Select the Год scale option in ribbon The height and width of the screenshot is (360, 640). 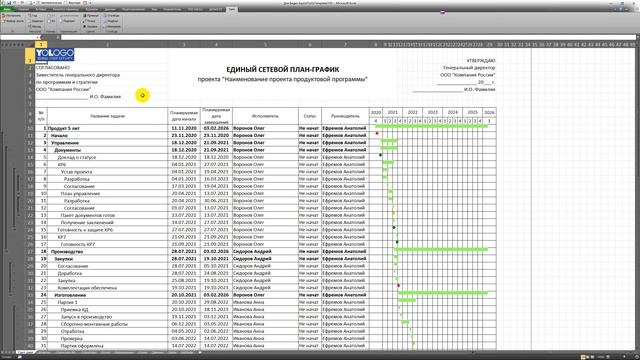34,16
